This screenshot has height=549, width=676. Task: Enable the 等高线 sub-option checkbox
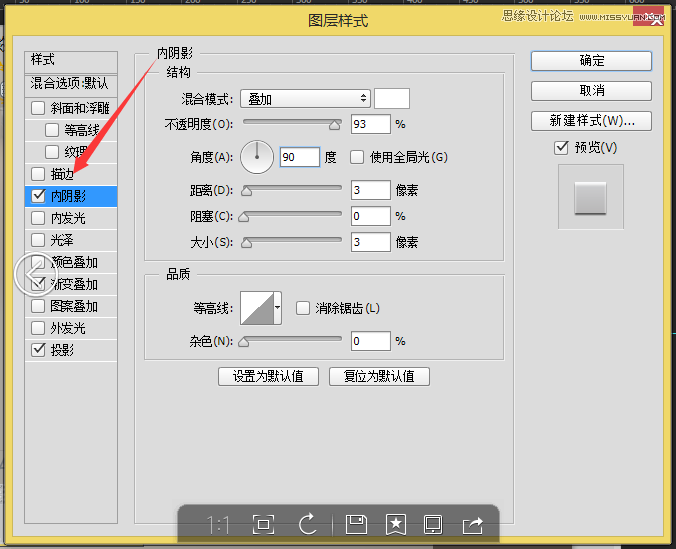52,130
